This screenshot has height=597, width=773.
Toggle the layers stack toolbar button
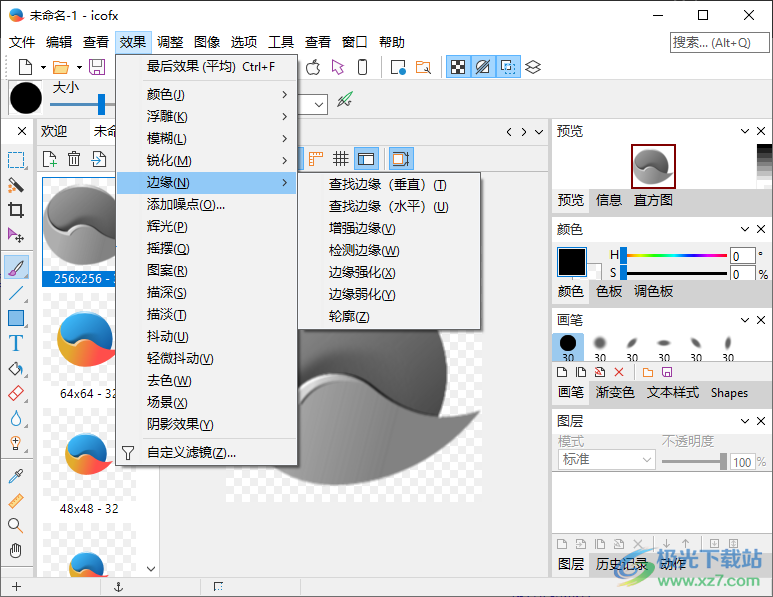(x=533, y=67)
